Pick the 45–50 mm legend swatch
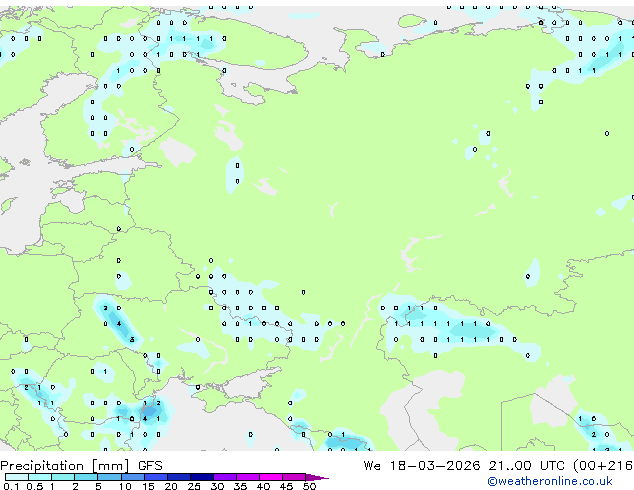Image resolution: width=634 pixels, height=490 pixels. coord(294,477)
